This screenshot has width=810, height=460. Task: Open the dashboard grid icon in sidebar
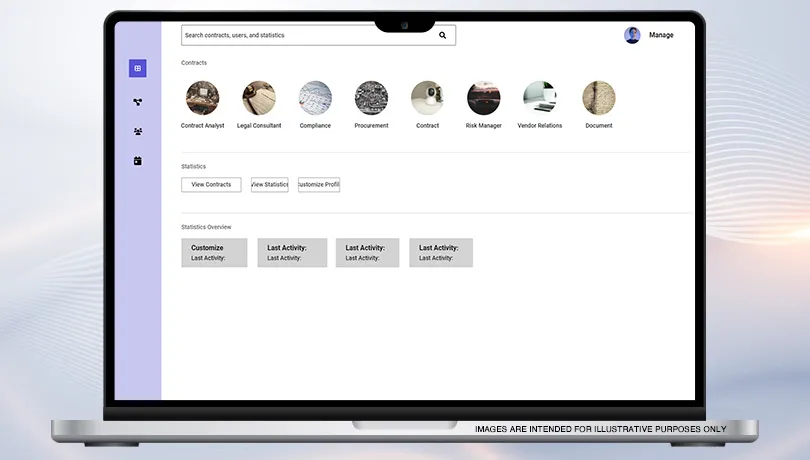138,68
